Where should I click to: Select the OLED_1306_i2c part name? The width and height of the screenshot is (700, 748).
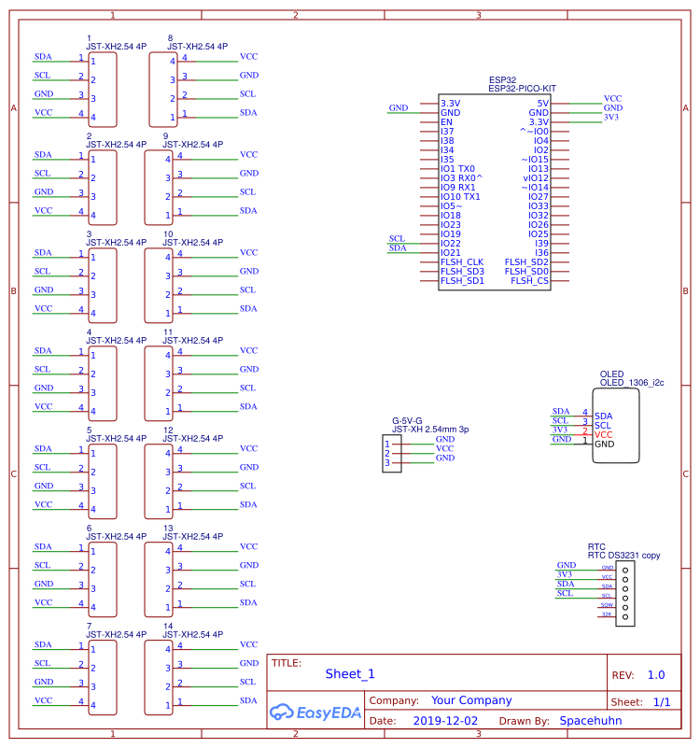(632, 383)
